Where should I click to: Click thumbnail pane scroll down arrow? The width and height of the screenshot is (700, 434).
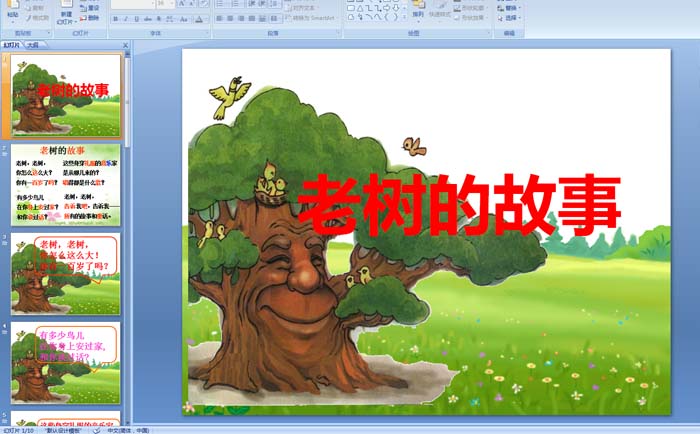point(128,422)
